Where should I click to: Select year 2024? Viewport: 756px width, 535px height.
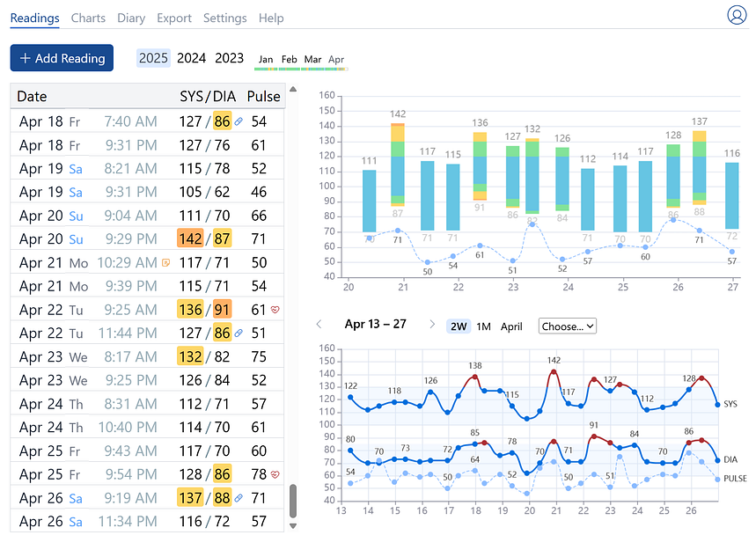tap(191, 58)
